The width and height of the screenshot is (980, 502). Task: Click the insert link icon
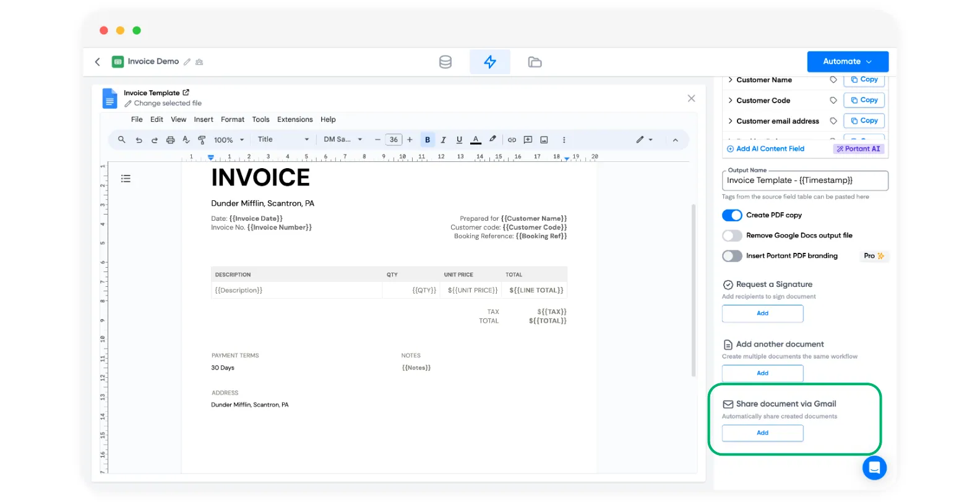click(x=512, y=140)
